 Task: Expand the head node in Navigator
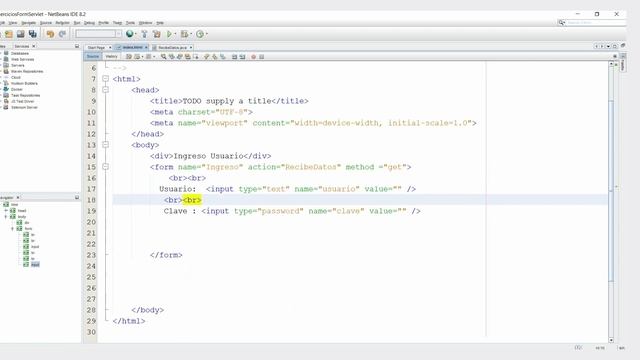(x=6, y=211)
